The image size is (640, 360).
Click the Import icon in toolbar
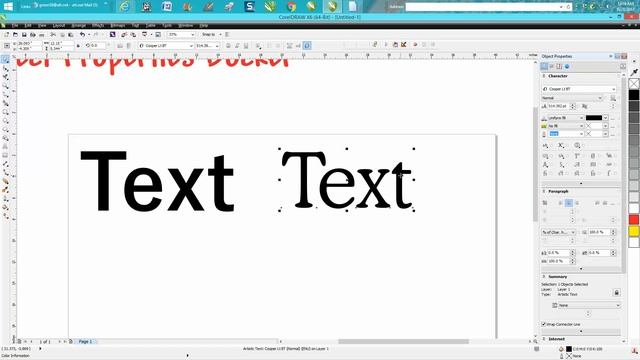(x=124, y=35)
